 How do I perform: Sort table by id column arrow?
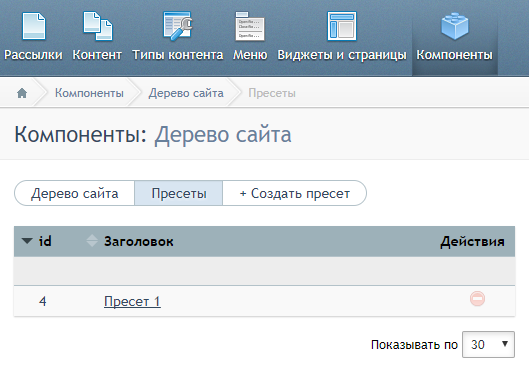click(27, 241)
